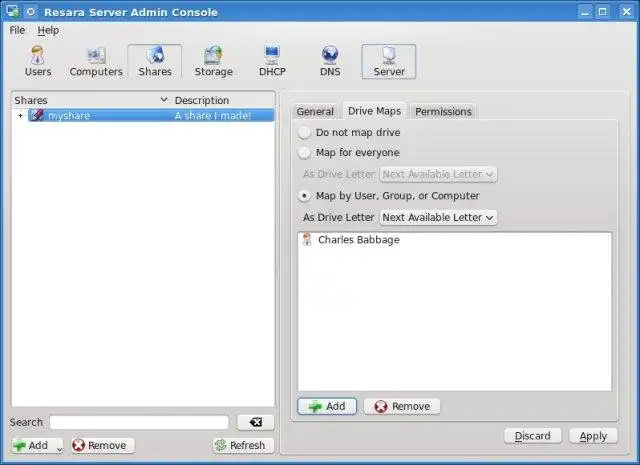Open the DNS section

coord(330,61)
